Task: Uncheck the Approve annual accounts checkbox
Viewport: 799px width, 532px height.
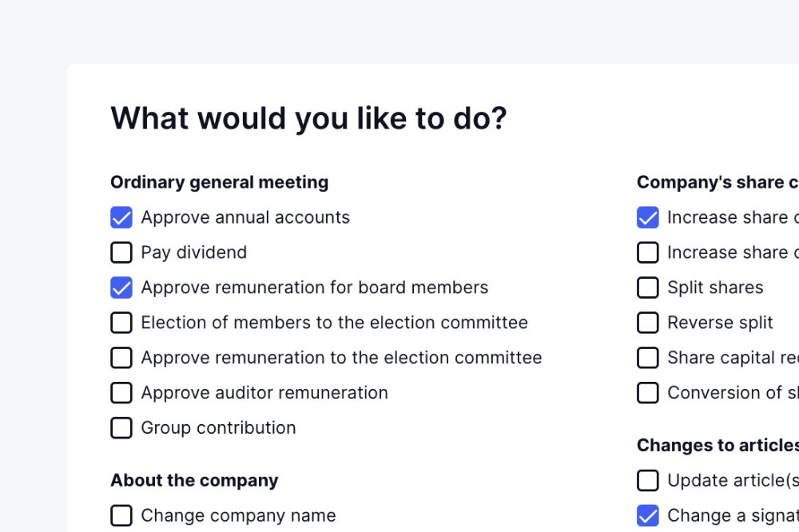Action: pos(121,217)
